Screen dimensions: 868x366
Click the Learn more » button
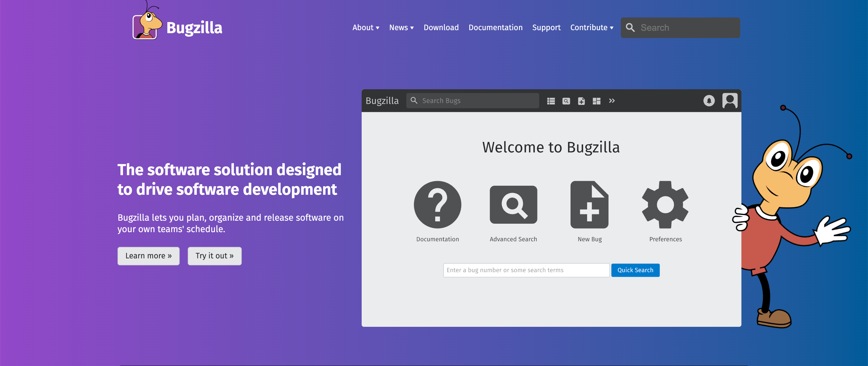click(x=148, y=256)
